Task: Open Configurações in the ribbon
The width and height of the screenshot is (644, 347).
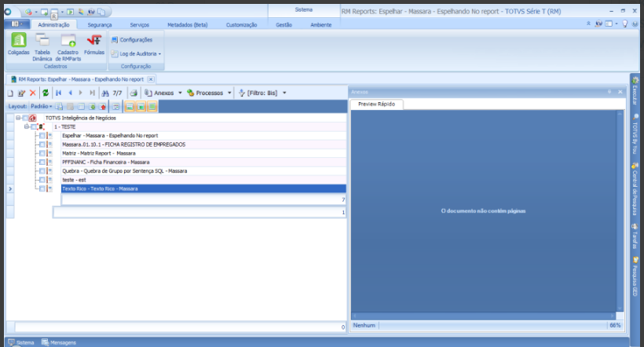Action: pos(132,40)
